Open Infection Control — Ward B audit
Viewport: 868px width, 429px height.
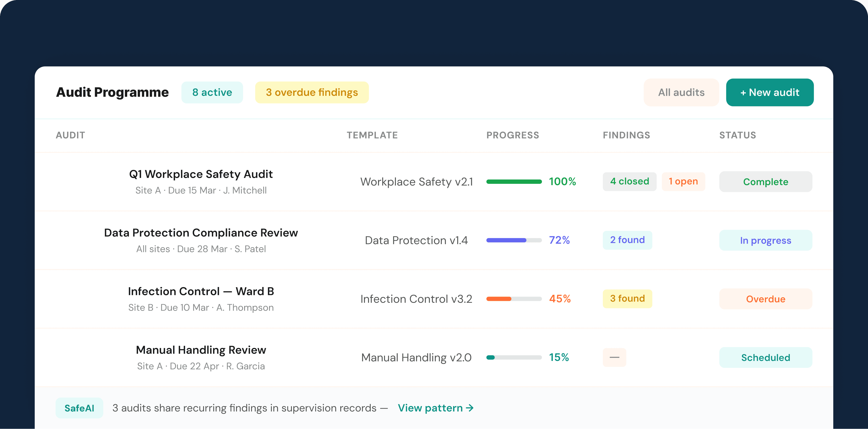201,291
